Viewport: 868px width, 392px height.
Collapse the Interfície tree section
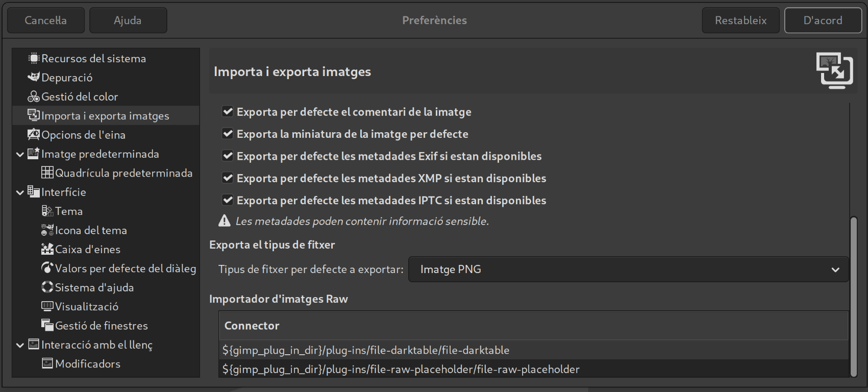click(20, 192)
